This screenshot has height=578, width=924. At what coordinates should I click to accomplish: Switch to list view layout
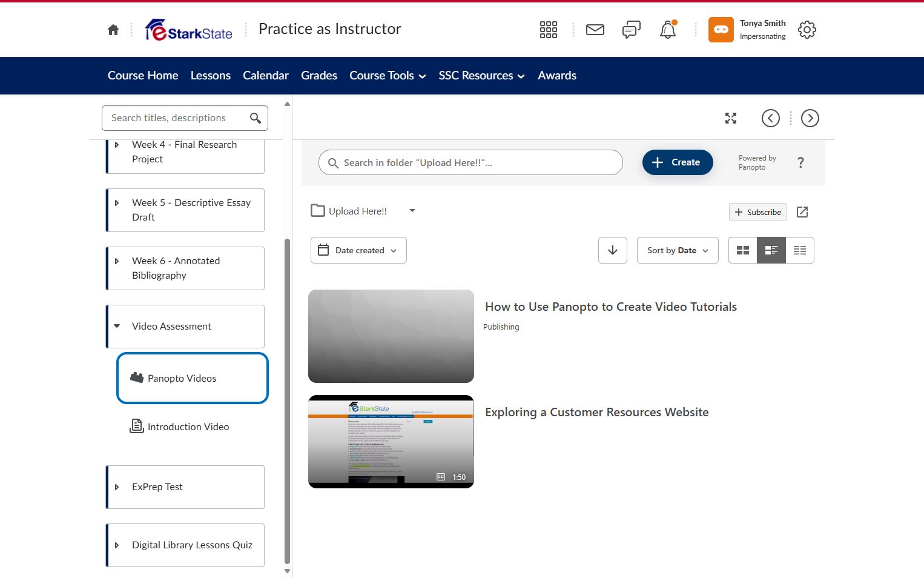[800, 250]
